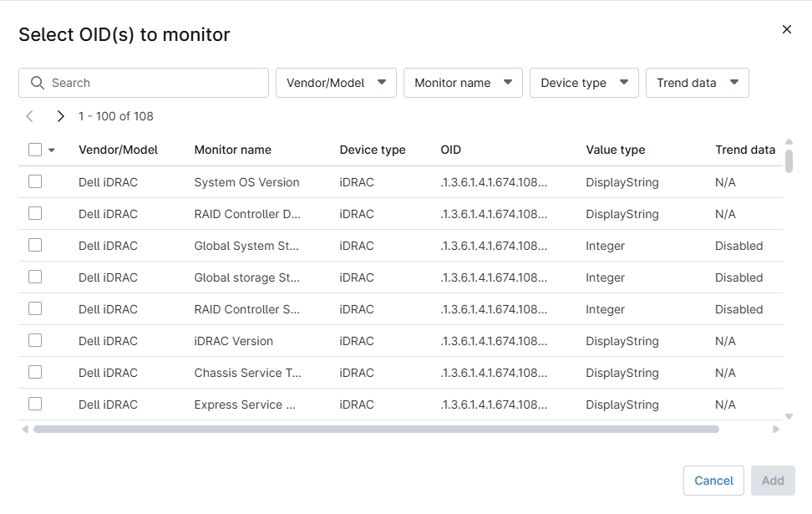Sort by Trend data column header

(745, 150)
